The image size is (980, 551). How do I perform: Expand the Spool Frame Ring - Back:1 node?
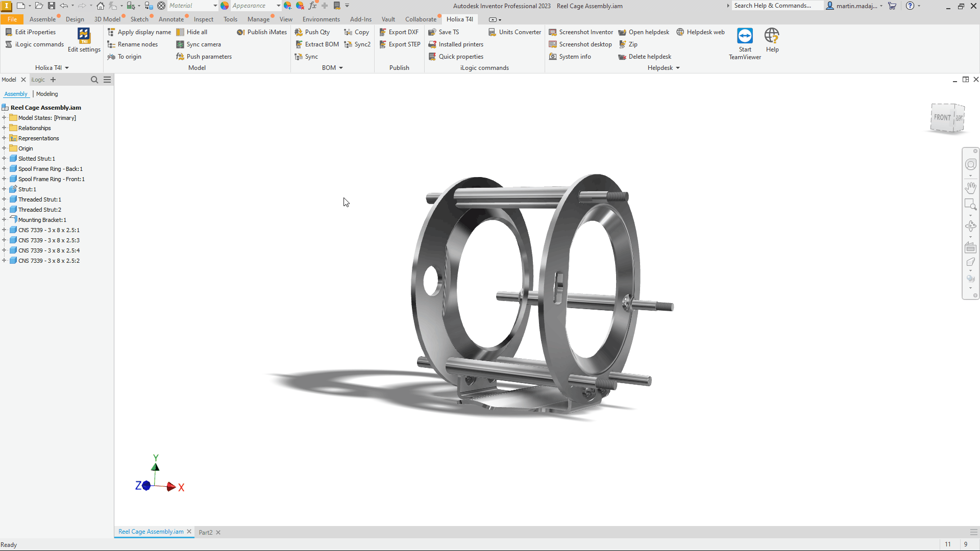4,169
